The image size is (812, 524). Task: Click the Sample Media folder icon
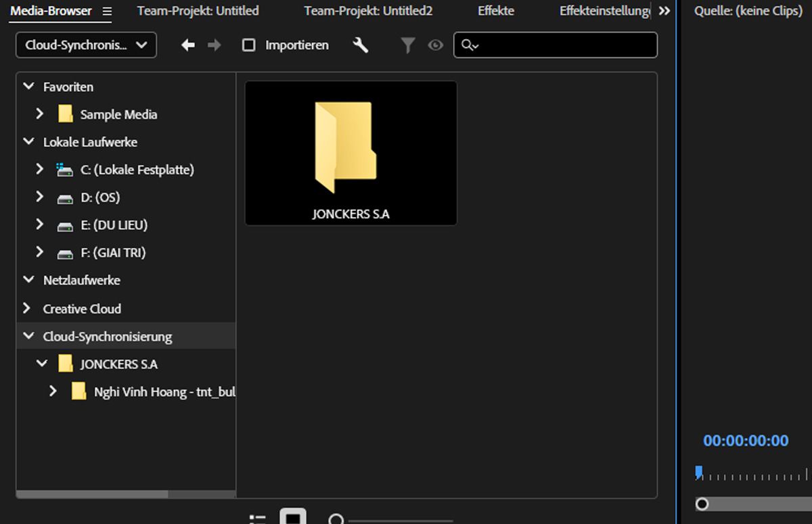pyautogui.click(x=66, y=114)
